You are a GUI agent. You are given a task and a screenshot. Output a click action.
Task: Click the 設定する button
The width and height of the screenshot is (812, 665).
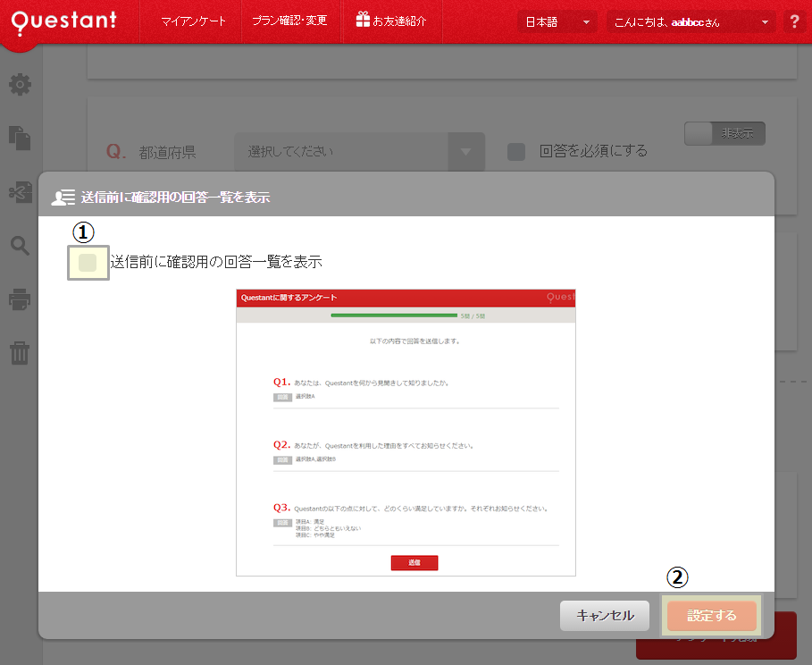[712, 616]
